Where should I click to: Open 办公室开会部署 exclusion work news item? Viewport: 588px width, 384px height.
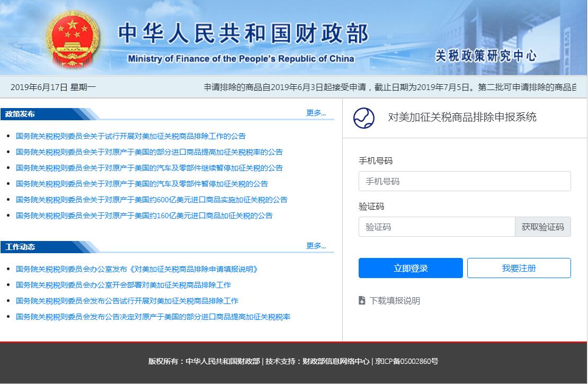click(x=123, y=285)
